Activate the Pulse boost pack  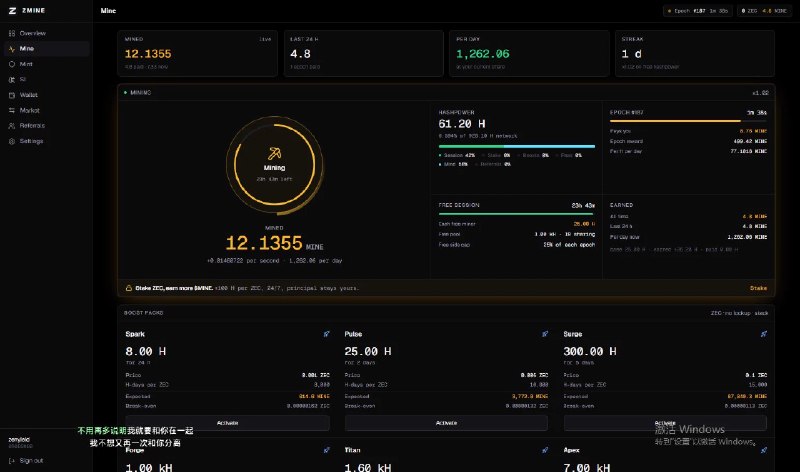pos(446,423)
